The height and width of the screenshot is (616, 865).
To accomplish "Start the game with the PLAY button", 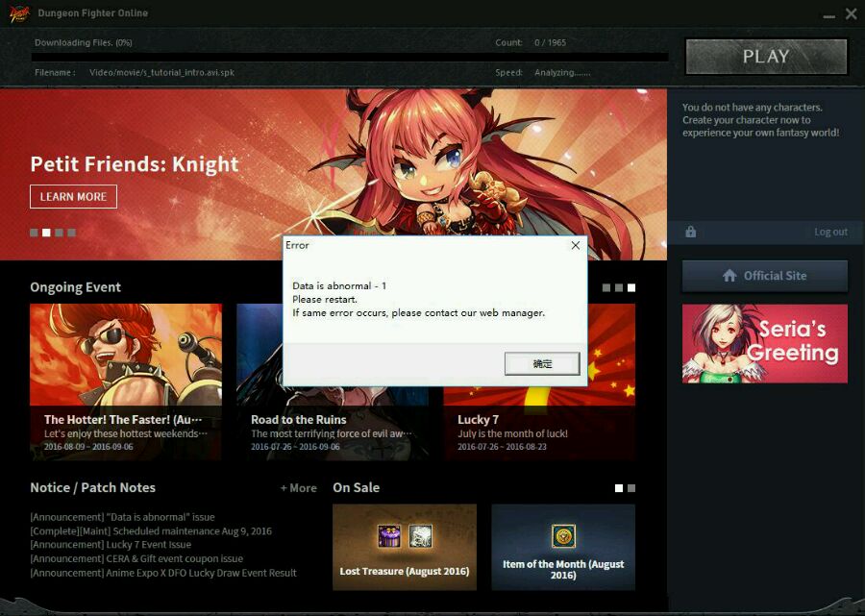I will [766, 57].
